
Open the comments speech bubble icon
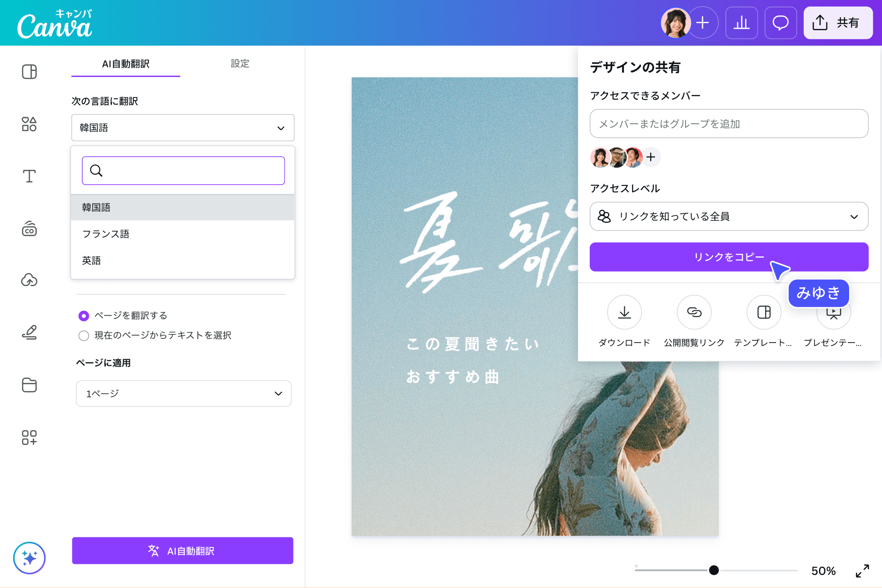click(x=780, y=23)
